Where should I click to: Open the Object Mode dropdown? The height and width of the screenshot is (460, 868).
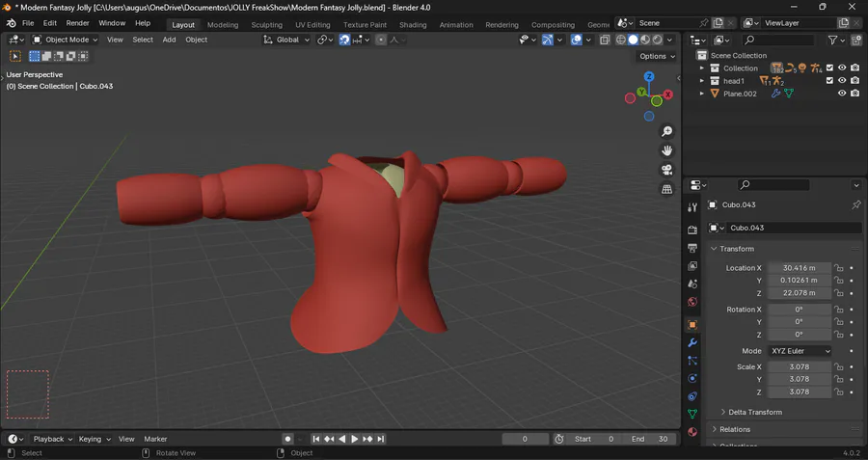65,40
